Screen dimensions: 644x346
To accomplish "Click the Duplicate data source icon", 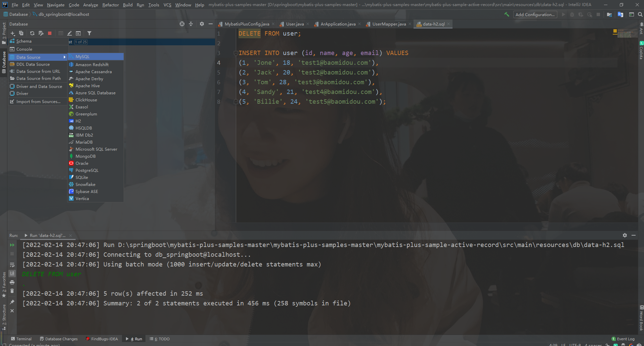I will pyautogui.click(x=21, y=33).
